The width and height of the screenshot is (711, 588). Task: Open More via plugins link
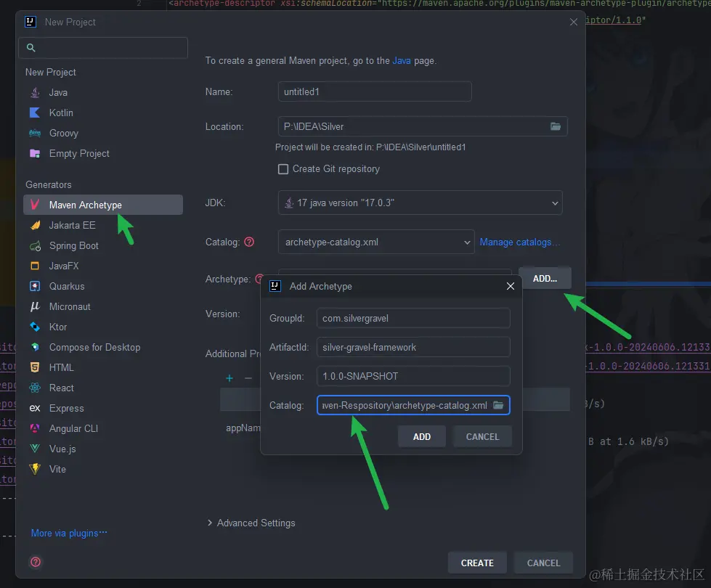click(x=69, y=533)
